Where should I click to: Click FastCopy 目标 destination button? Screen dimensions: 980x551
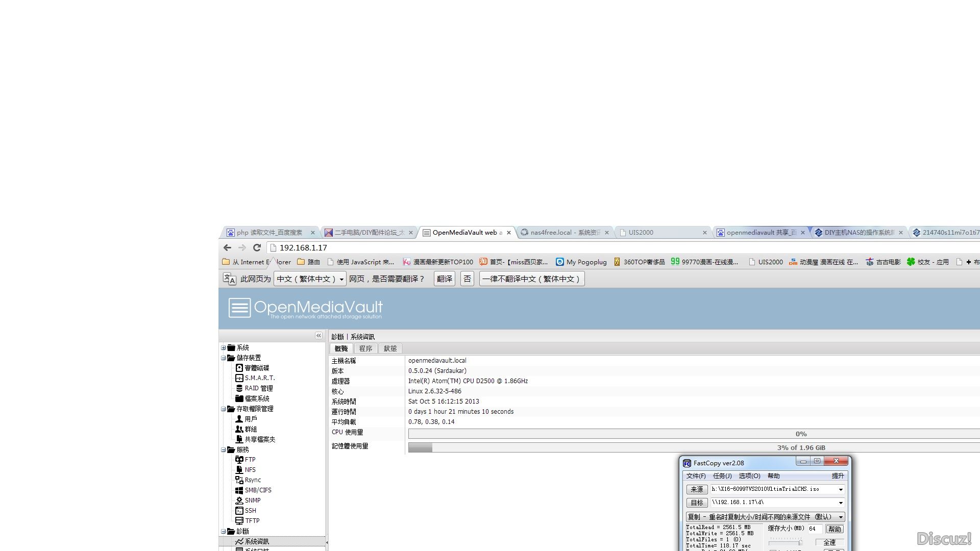coord(697,503)
